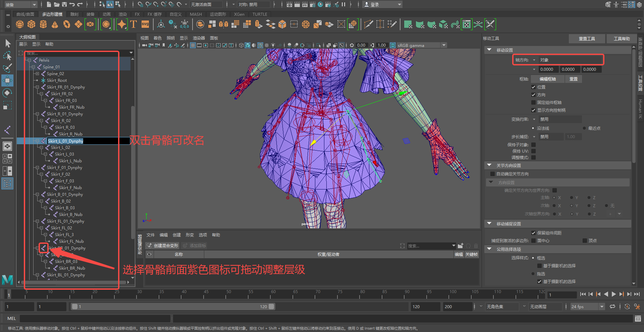Switch to the XGen shelf tab
Image resolution: width=644 pixels, height=332 pixels.
pyautogui.click(x=239, y=14)
